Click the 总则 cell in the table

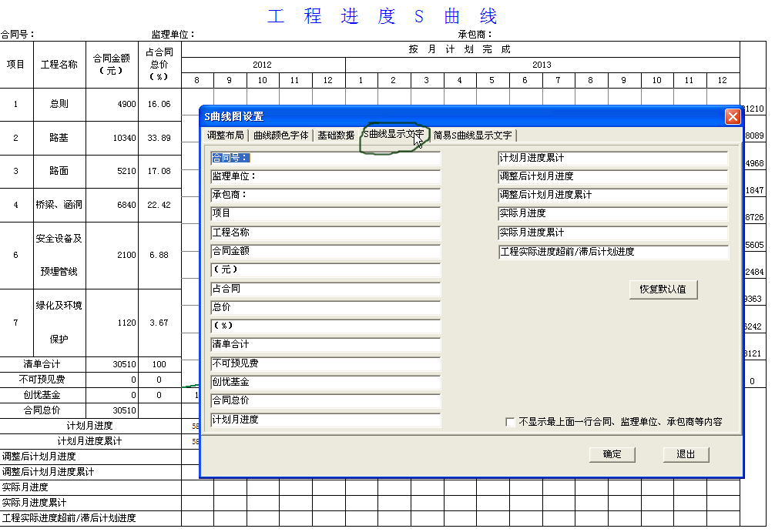pos(59,104)
